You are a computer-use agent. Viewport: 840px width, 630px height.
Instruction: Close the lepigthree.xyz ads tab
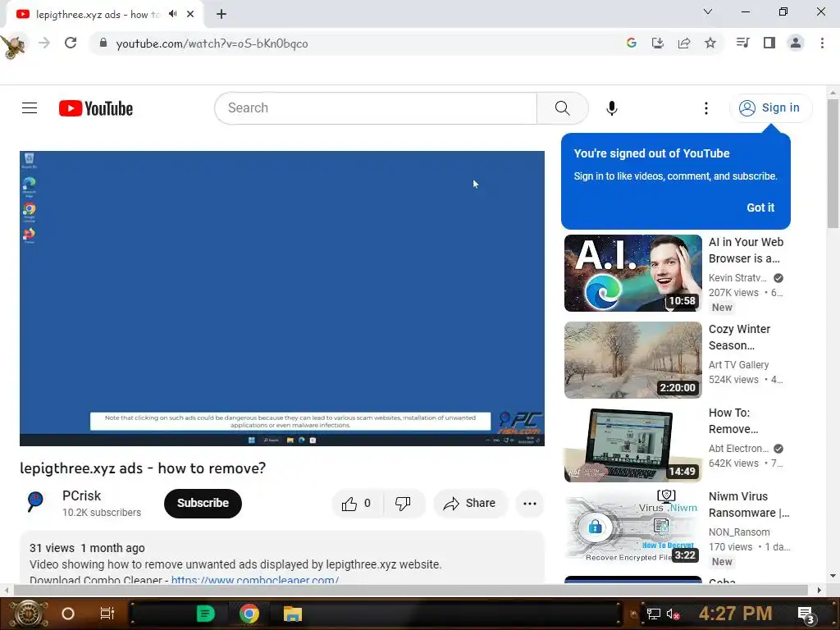190,14
